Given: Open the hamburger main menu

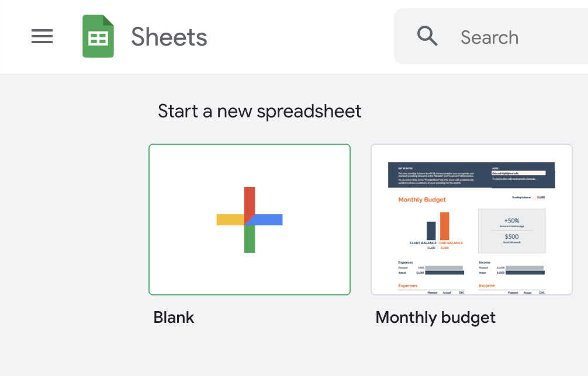Looking at the screenshot, I should coord(42,36).
